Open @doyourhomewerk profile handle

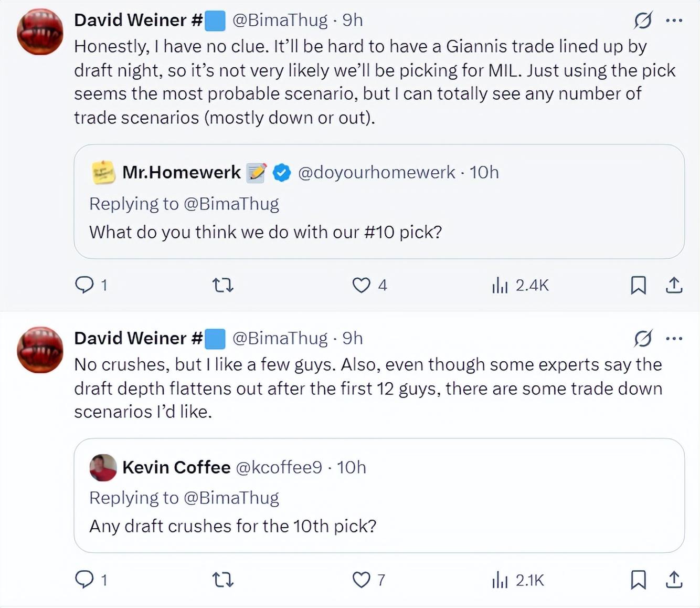[x=376, y=172]
